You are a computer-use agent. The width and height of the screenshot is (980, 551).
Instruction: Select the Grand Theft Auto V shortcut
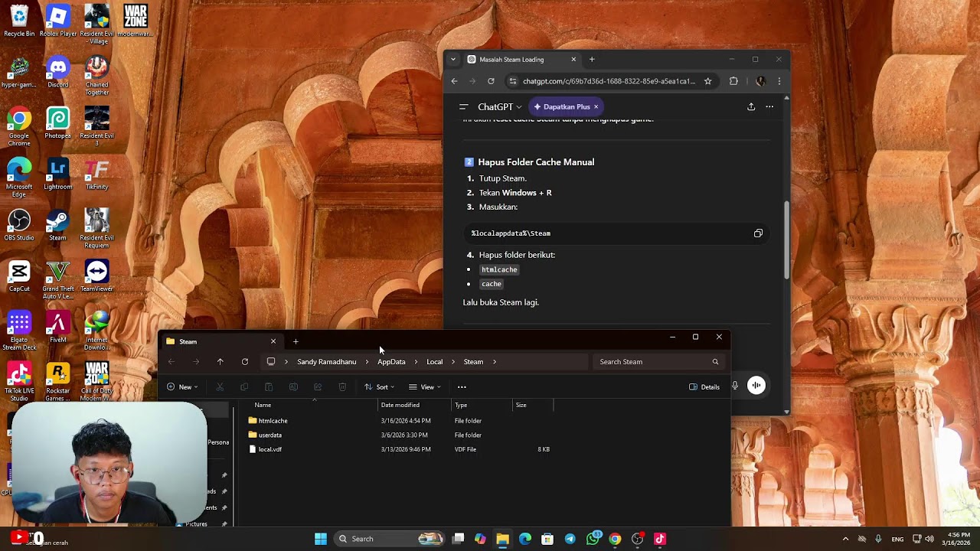(58, 279)
